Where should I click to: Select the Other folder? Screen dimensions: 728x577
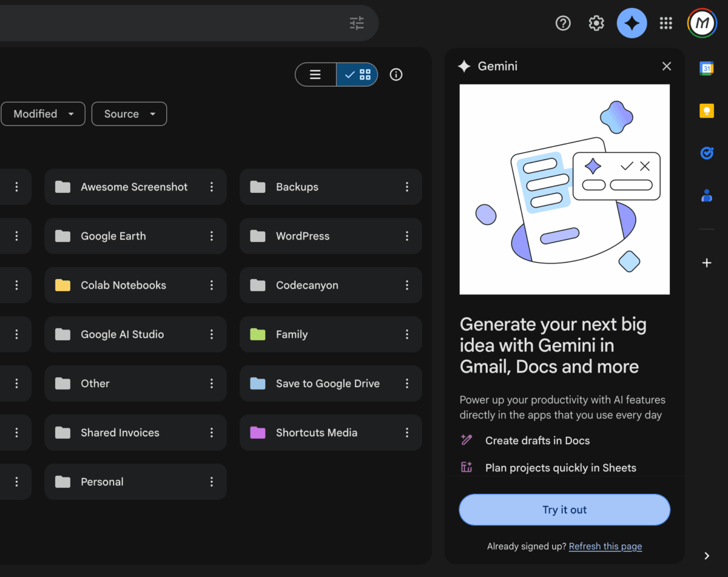135,383
